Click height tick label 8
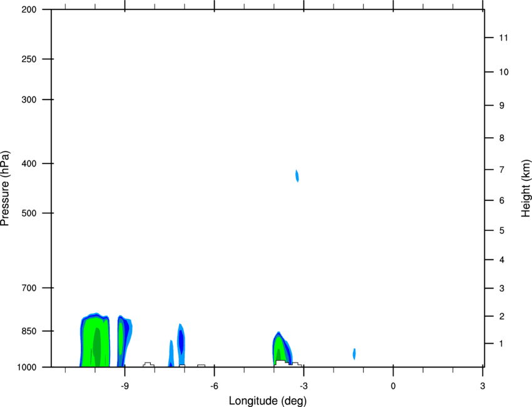The width and height of the screenshot is (532, 407). click(x=502, y=138)
